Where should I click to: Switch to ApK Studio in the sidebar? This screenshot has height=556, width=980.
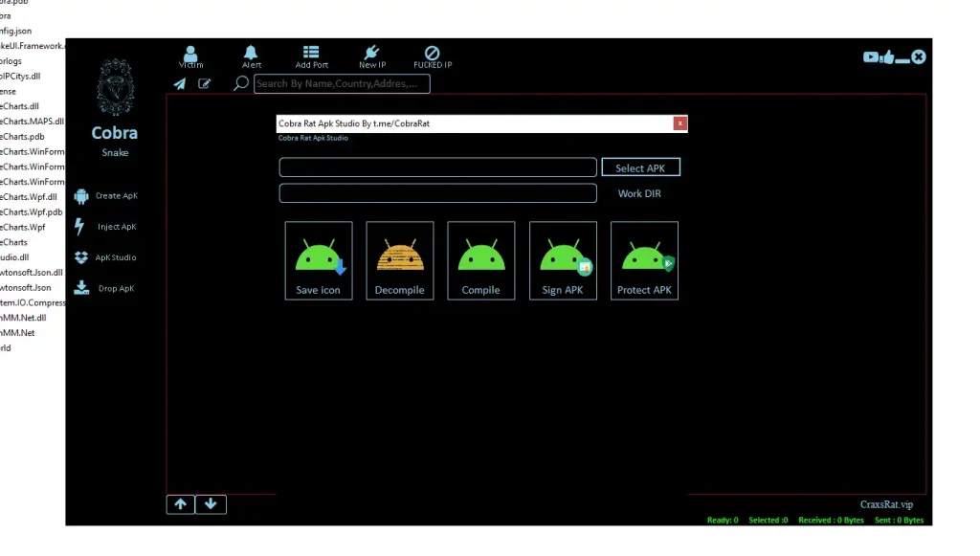(106, 257)
